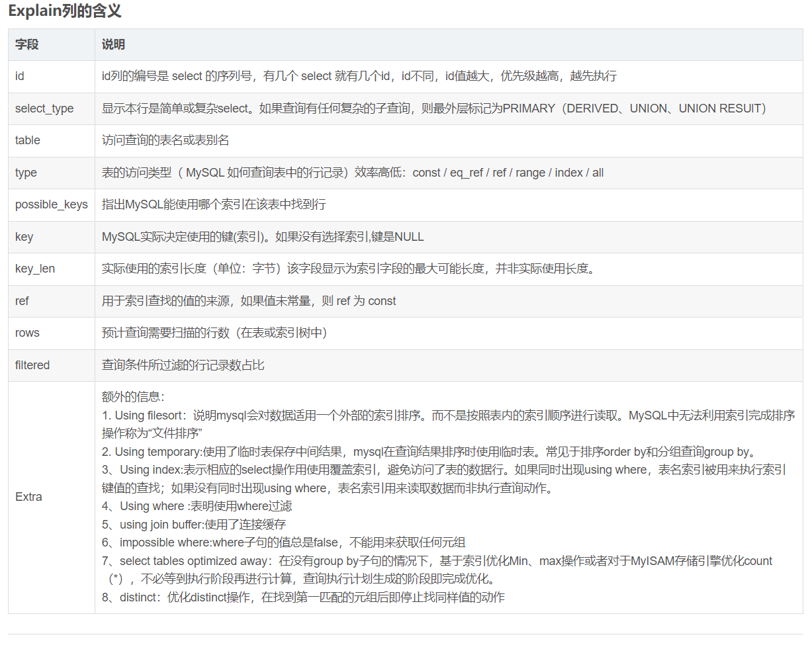Click the line '1. Using filesort'
The image size is (812, 651).
click(x=448, y=415)
